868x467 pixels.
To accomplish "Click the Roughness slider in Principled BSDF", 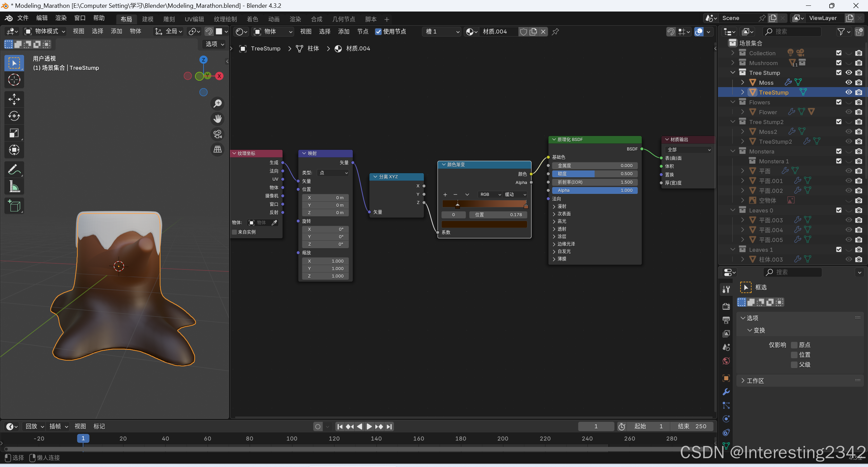I will pyautogui.click(x=595, y=174).
